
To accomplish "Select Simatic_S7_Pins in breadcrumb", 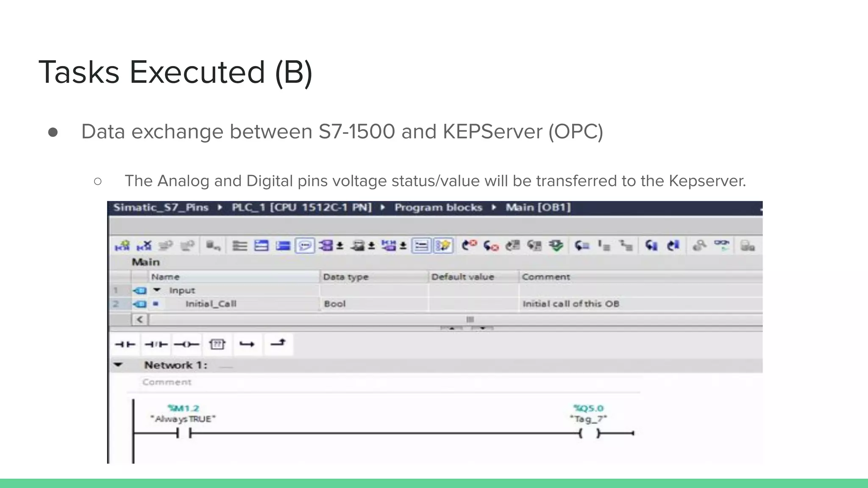I will [x=161, y=207].
